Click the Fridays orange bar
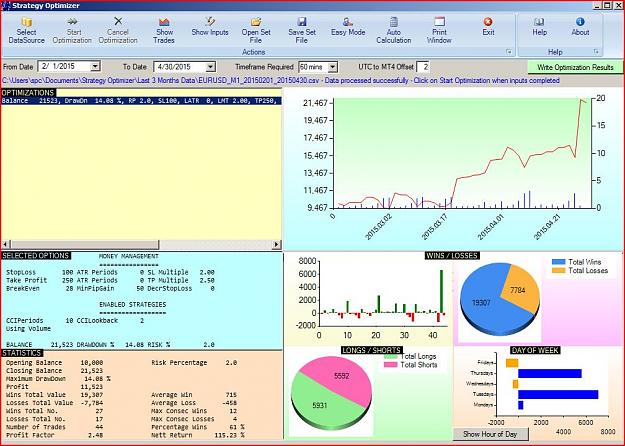The image size is (625, 446). pos(512,363)
